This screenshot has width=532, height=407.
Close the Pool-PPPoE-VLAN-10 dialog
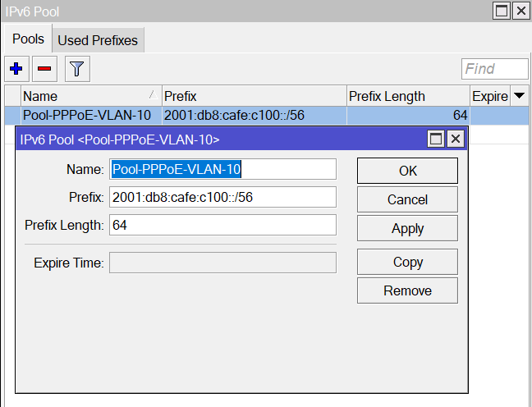[456, 139]
